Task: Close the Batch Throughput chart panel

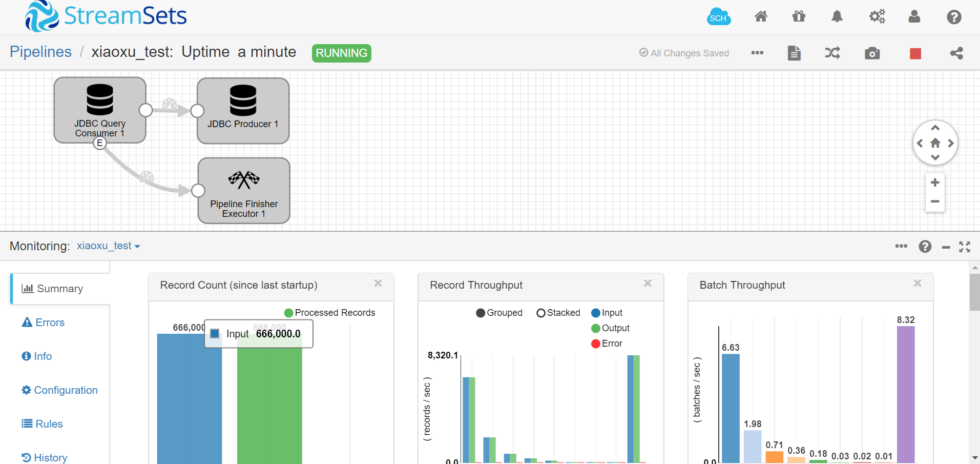Action: 918,283
